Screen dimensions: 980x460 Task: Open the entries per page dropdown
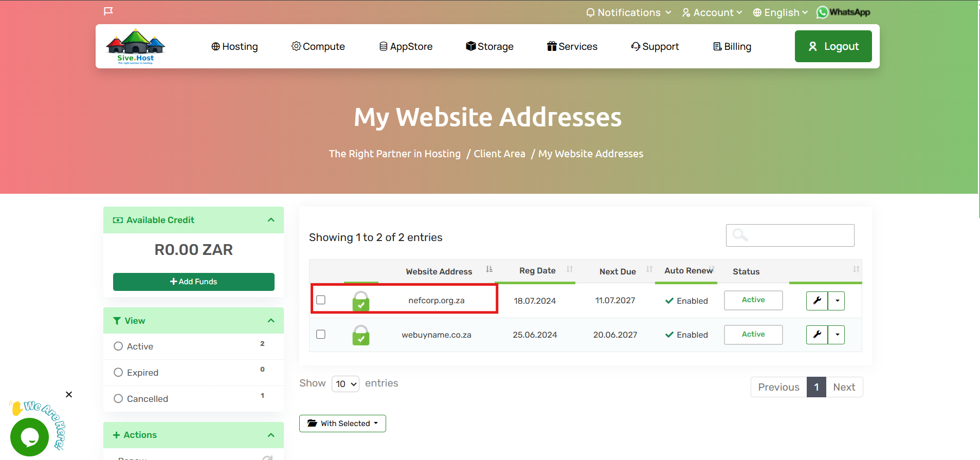tap(346, 384)
